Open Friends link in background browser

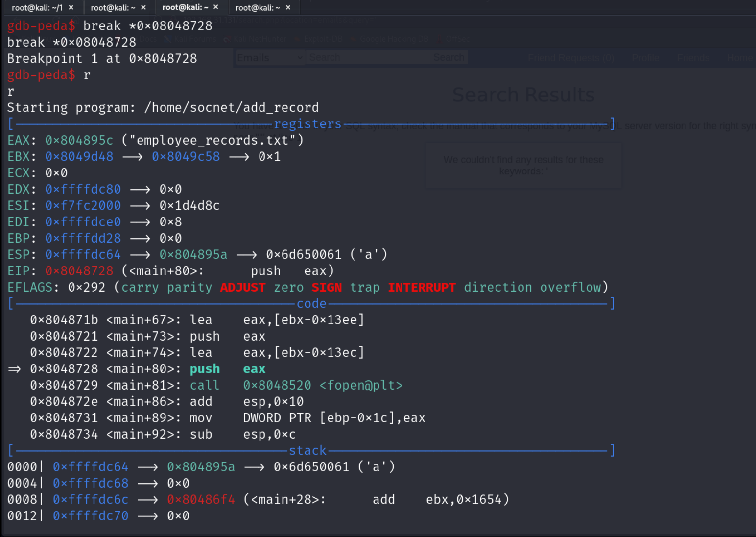tap(693, 58)
